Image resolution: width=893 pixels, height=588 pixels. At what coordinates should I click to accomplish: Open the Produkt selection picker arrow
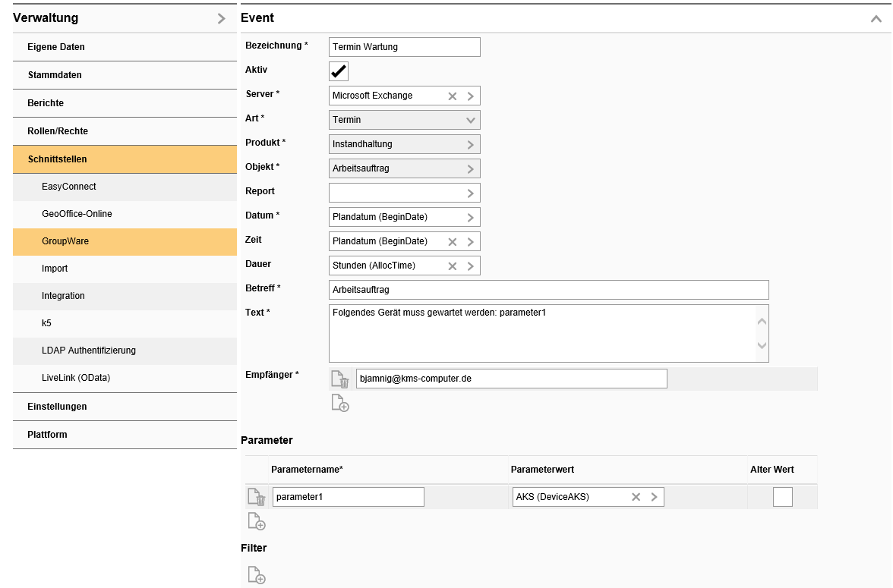point(471,144)
